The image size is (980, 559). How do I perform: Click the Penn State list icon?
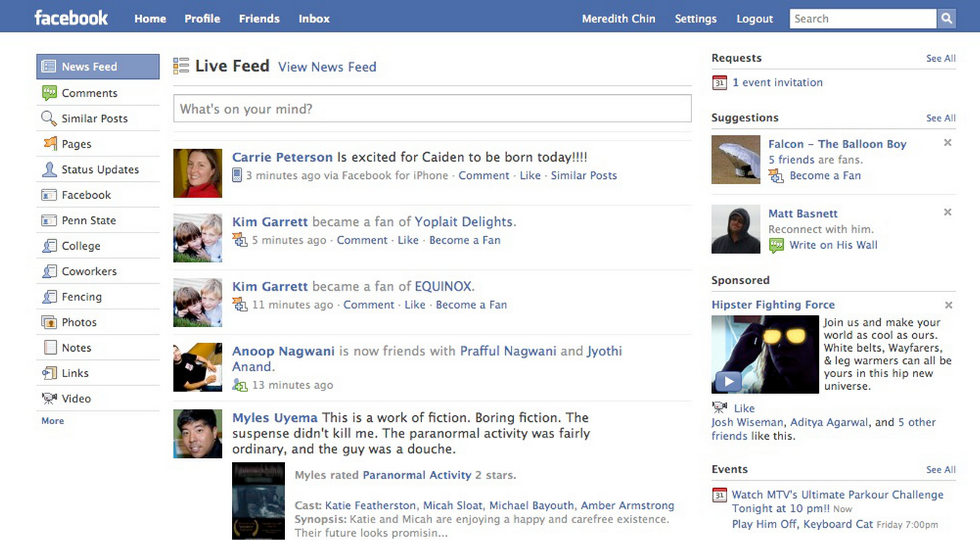[49, 220]
